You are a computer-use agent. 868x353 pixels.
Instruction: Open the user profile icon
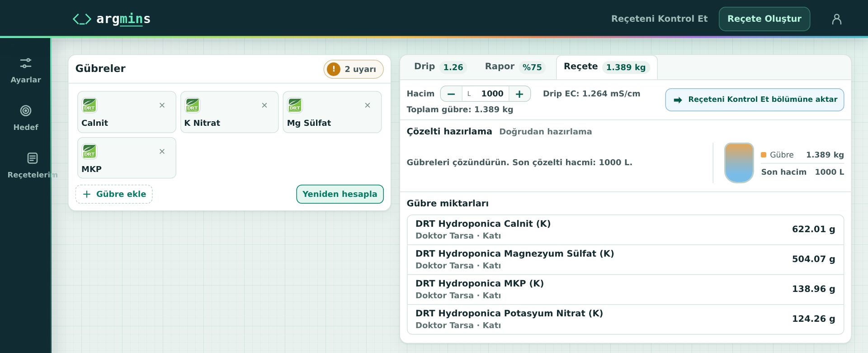coord(837,19)
